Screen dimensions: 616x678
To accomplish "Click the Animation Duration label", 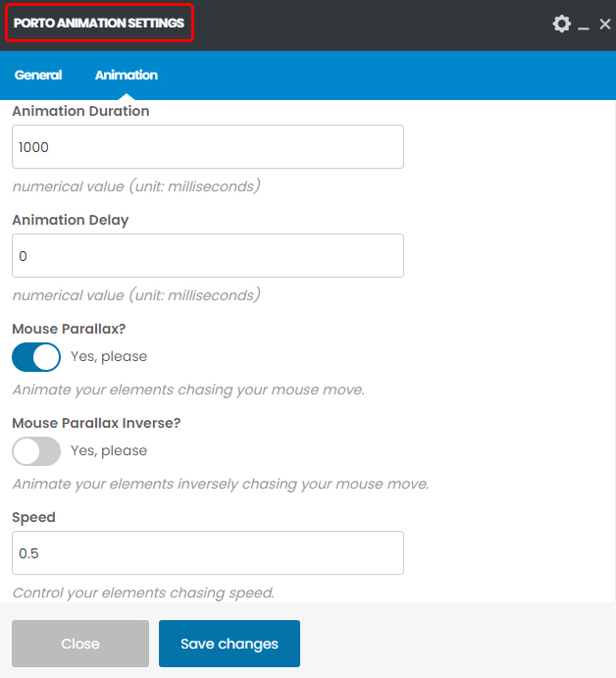I will tap(80, 111).
